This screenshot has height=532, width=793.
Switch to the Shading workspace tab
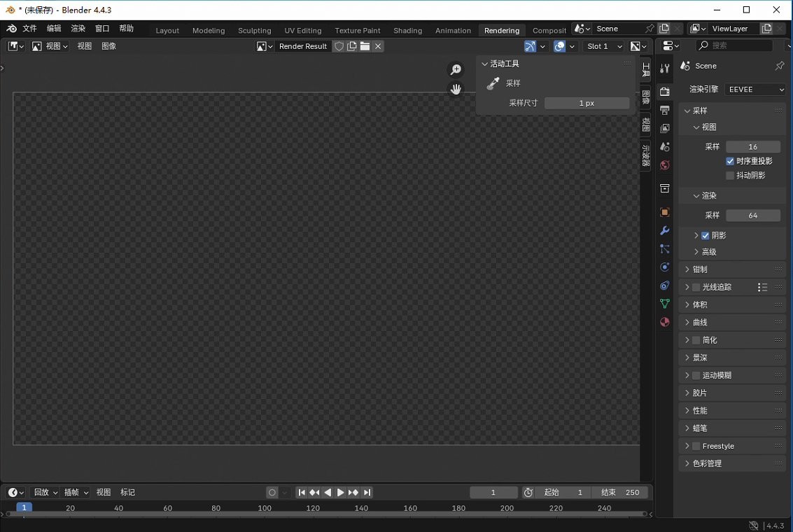[407, 31]
